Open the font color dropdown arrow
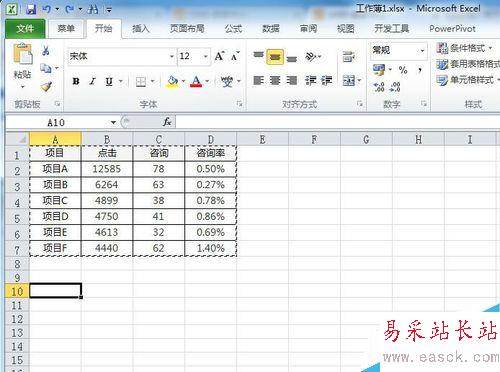 click(x=207, y=81)
